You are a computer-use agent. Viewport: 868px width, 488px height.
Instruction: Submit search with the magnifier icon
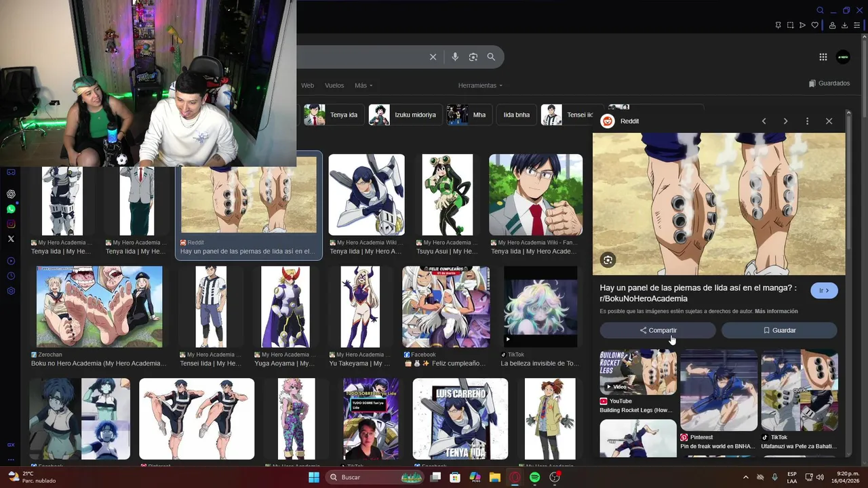(491, 57)
